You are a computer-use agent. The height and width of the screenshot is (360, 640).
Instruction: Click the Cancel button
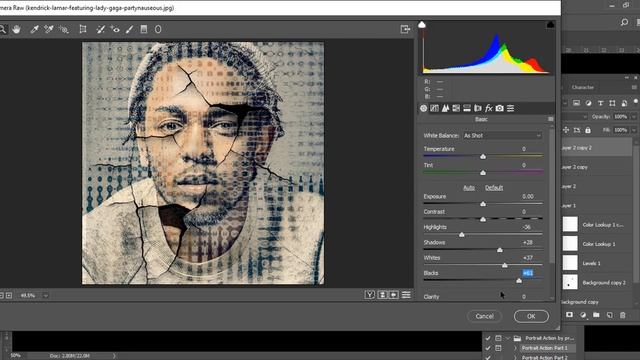[x=484, y=316]
